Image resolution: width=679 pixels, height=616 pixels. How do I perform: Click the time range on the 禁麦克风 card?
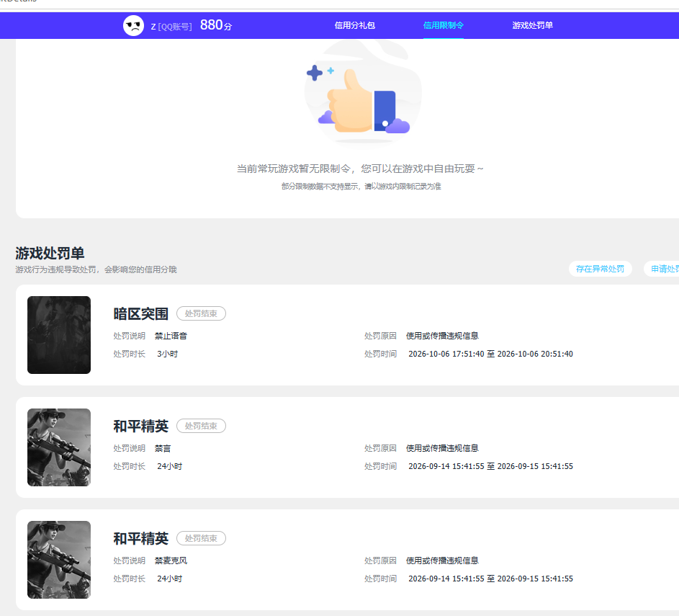coord(490,579)
